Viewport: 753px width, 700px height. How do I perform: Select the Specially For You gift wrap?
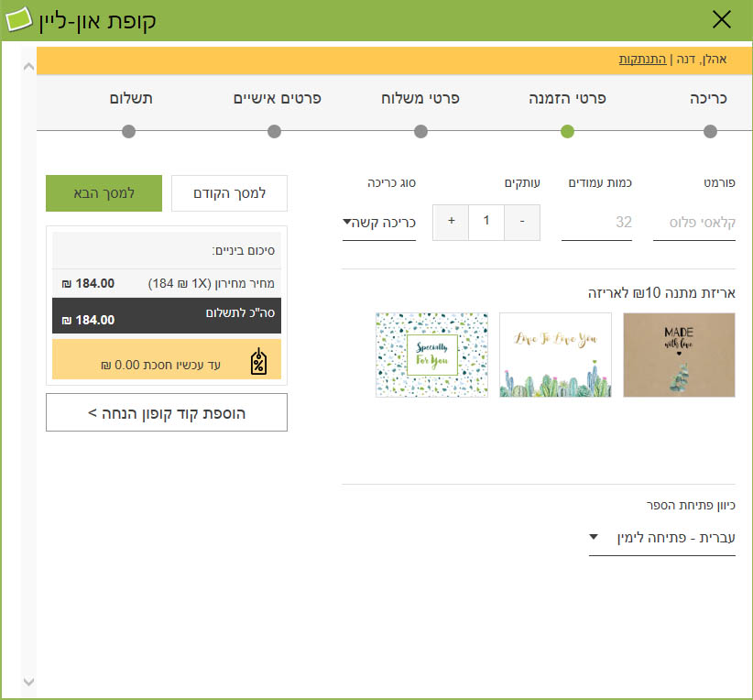coord(431,355)
